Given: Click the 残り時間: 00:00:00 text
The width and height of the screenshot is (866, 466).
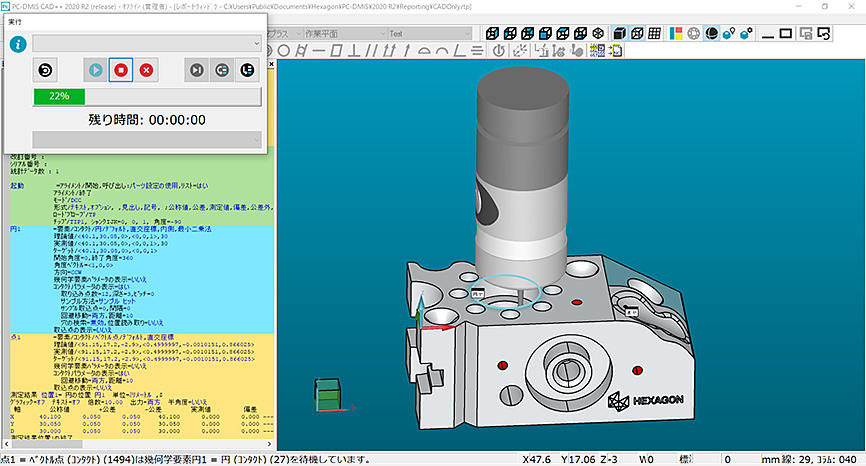Looking at the screenshot, I should 147,120.
